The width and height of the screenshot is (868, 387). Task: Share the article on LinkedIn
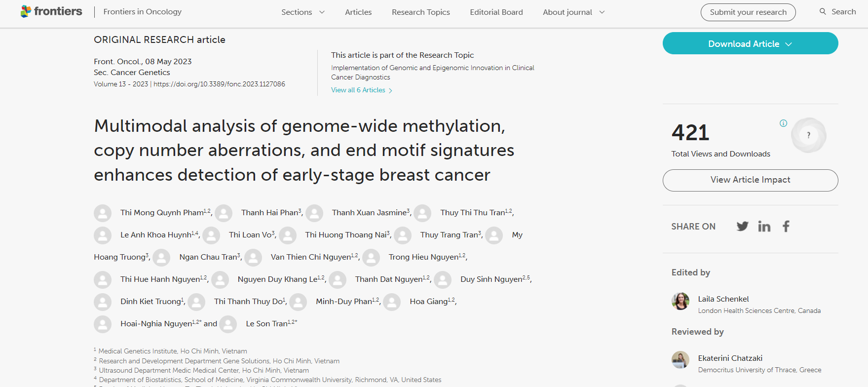764,226
